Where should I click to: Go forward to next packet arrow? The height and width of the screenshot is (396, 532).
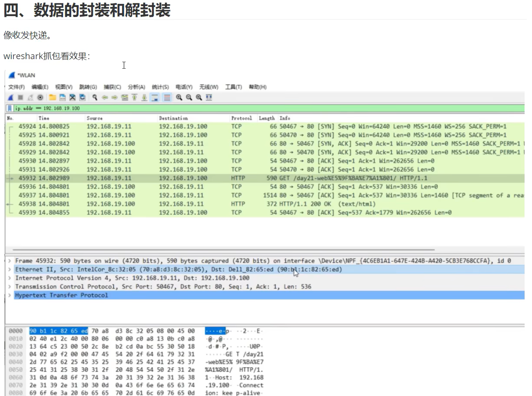(115, 98)
